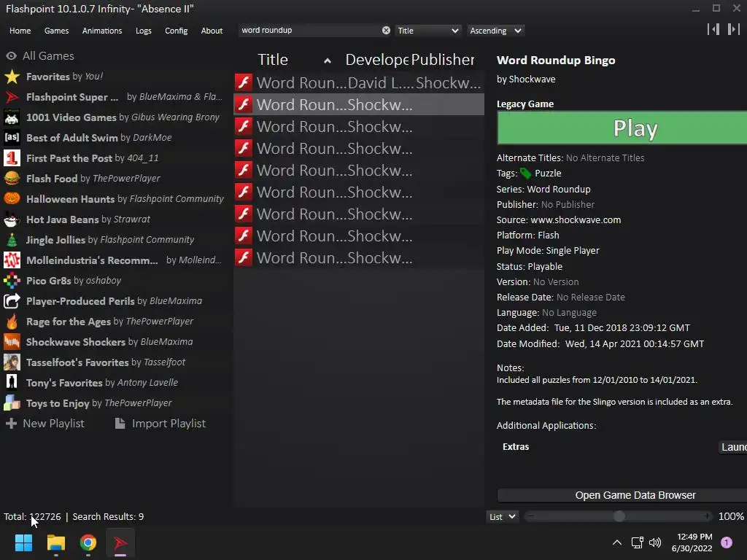Viewport: 747px width, 560px height.
Task: Show hidden system tray icons
Action: coord(617,542)
